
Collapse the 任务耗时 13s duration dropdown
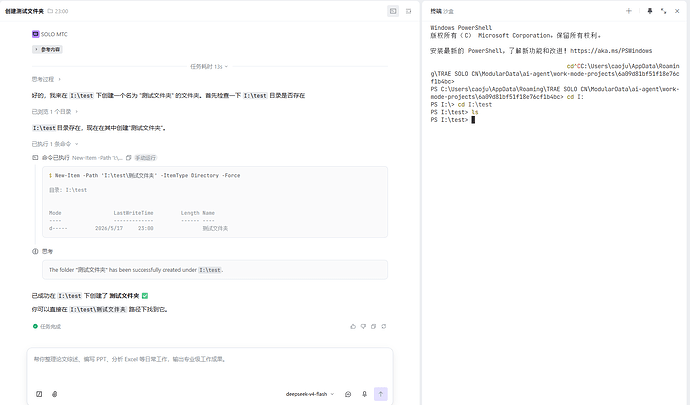209,66
